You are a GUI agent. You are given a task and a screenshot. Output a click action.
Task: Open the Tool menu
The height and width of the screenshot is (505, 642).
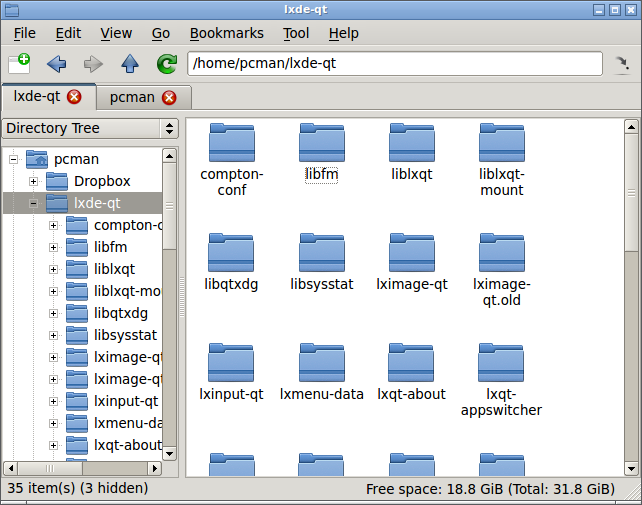coord(296,33)
